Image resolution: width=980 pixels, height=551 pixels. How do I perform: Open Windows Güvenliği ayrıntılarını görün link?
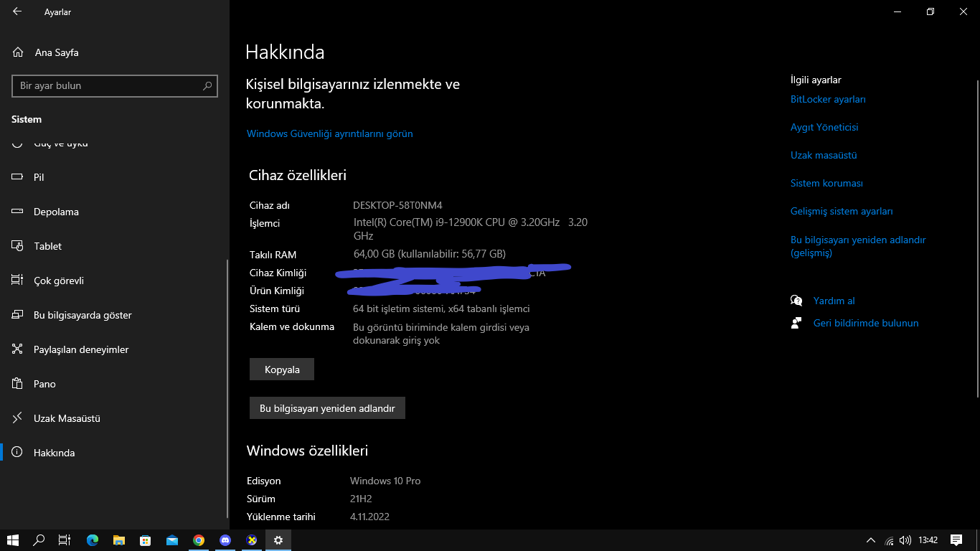click(x=330, y=133)
